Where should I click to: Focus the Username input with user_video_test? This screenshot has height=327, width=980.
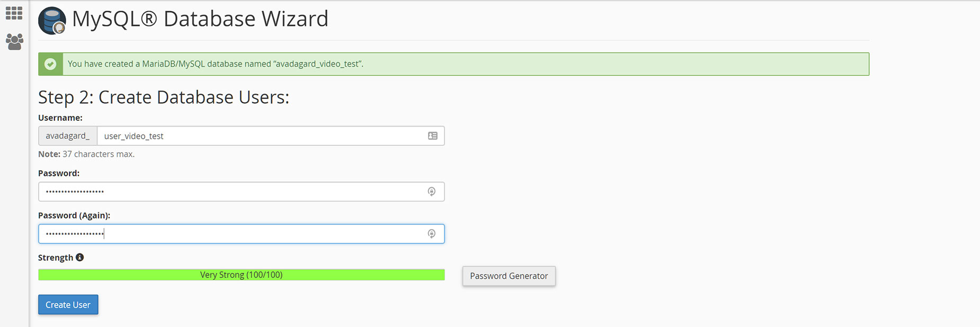coord(271,136)
